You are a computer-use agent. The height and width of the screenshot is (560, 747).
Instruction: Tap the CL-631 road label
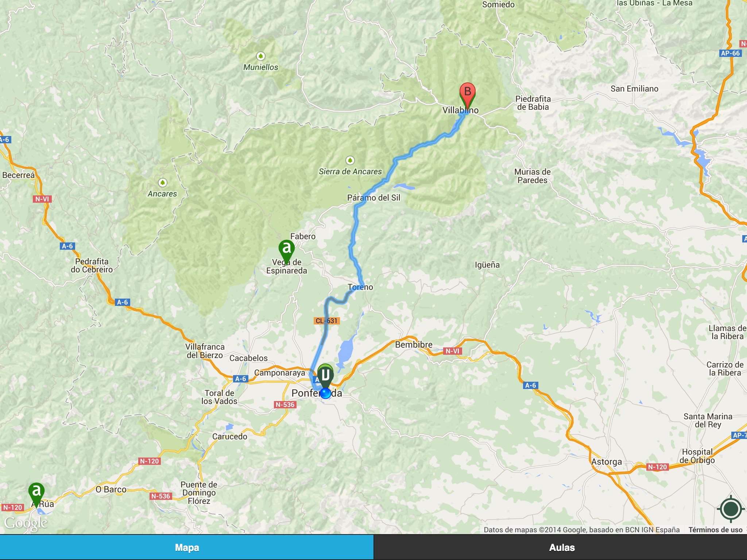pos(327,321)
